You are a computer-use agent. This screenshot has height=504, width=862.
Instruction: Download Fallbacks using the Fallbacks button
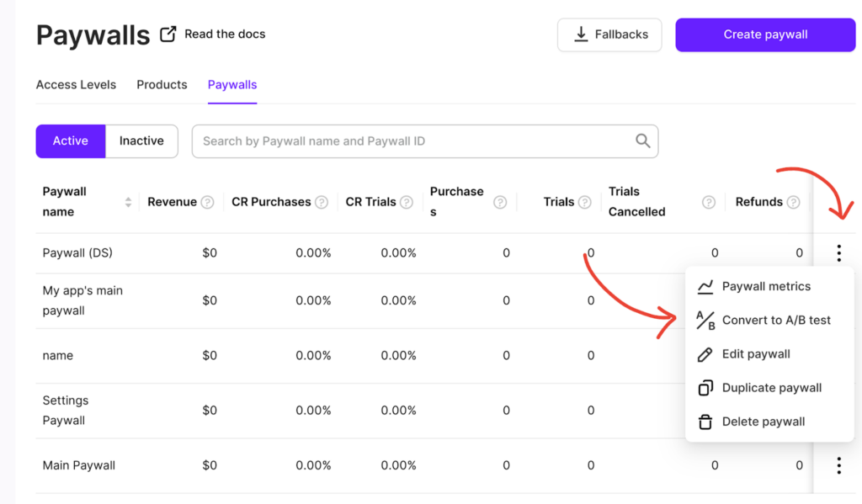pyautogui.click(x=609, y=34)
